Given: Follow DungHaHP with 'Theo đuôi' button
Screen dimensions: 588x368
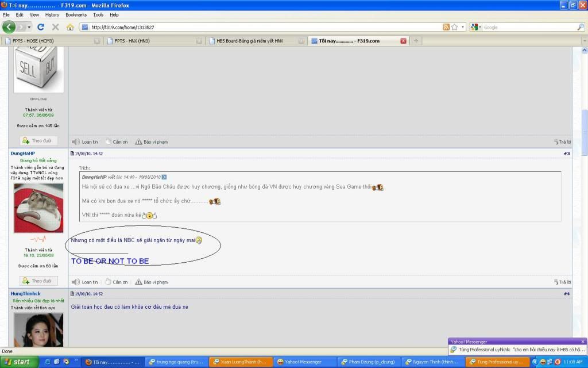Looking at the screenshot, I should pyautogui.click(x=37, y=281).
